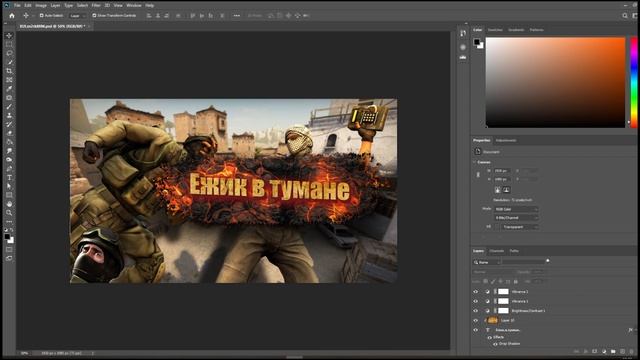Screen dimensions: 640x360
Task: Select the History Brush tool
Action: tap(9, 124)
